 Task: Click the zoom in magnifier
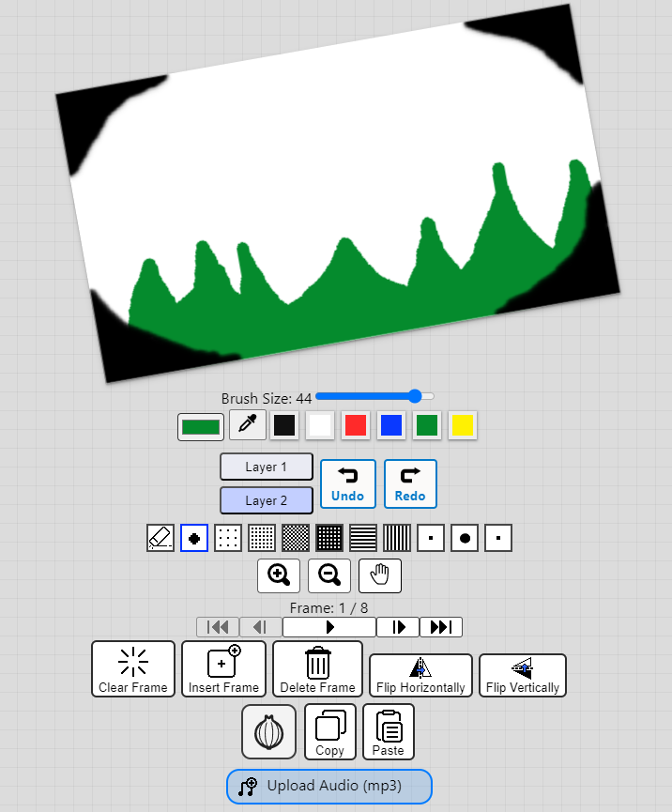coord(279,575)
